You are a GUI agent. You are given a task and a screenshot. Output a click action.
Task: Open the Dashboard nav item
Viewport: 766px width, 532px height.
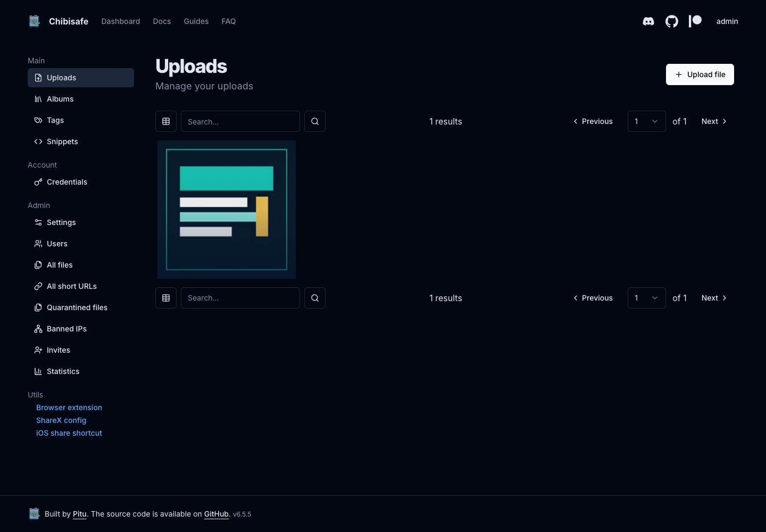click(121, 21)
